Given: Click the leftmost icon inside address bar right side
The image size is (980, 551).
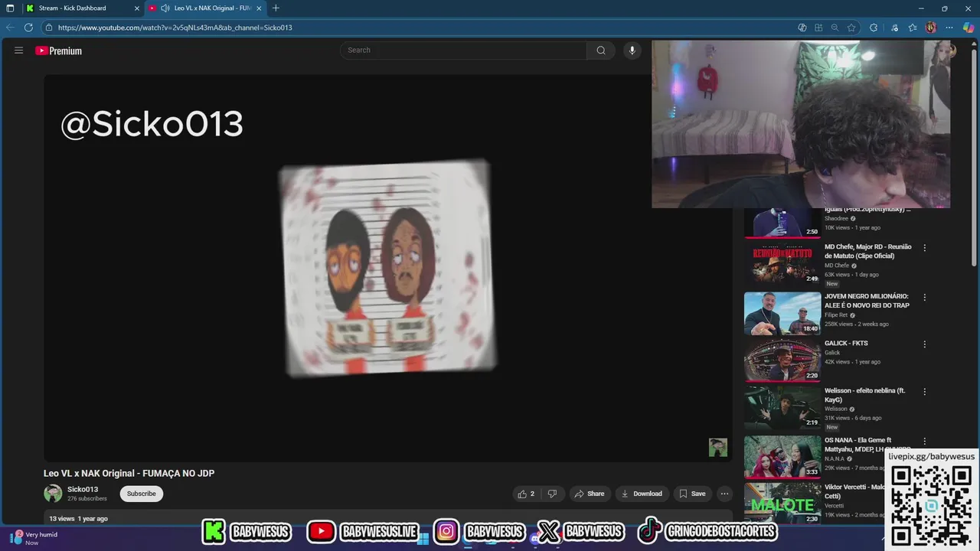Looking at the screenshot, I should 802,28.
